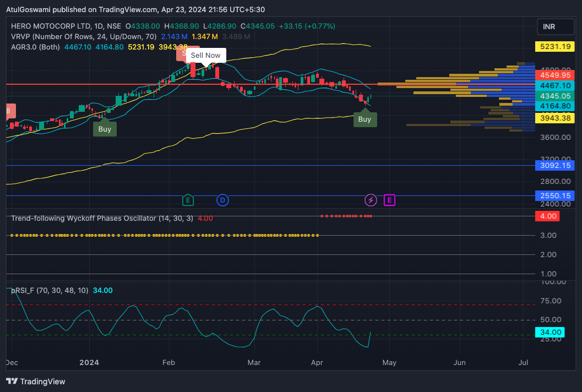
Task: Select Trend-following Wyckoff Phases Oscillator legend
Action: [x=102, y=218]
